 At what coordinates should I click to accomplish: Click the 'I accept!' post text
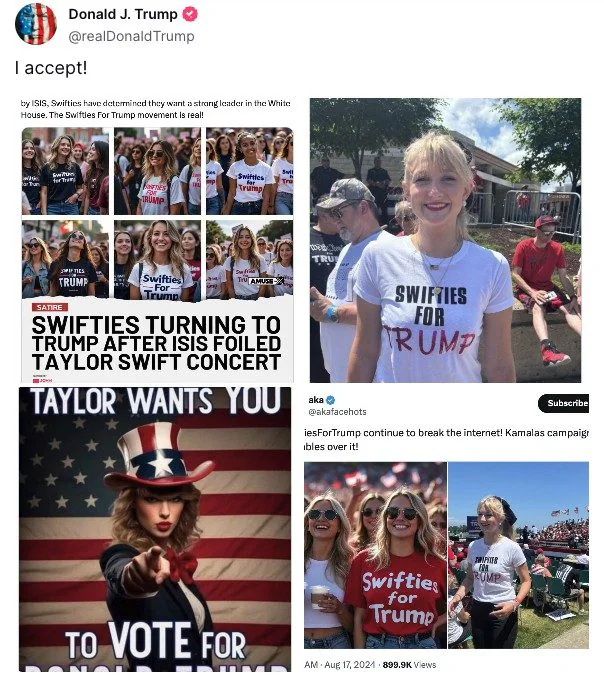[51, 68]
